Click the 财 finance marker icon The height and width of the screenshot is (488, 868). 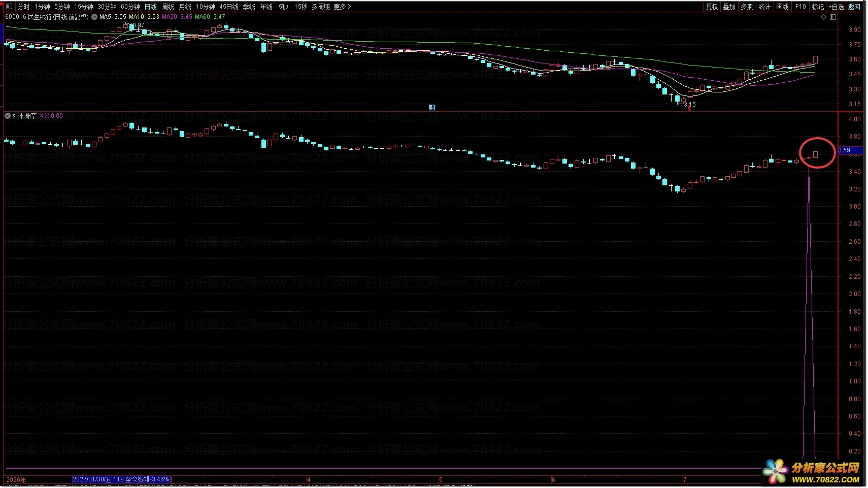point(432,107)
